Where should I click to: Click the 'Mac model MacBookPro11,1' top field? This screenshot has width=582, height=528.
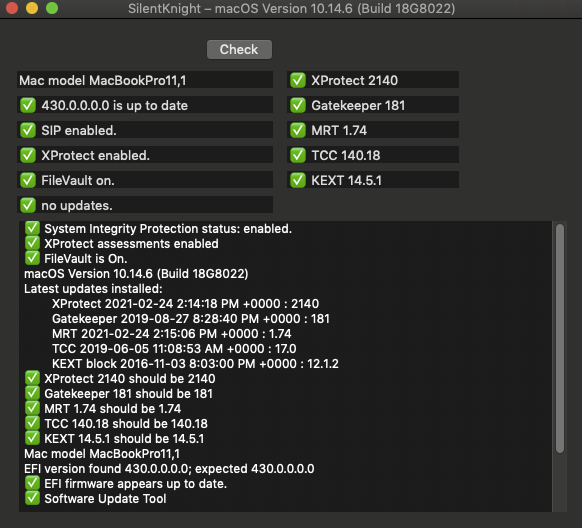[x=145, y=80]
